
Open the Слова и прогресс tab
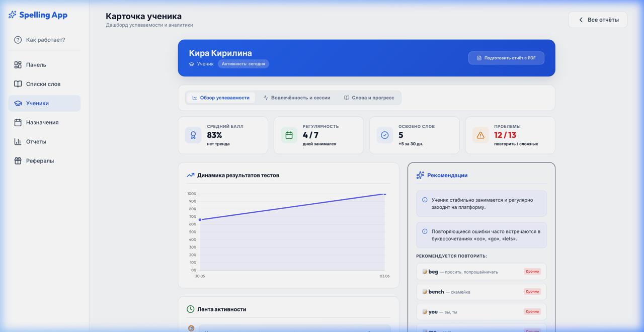coord(369,98)
